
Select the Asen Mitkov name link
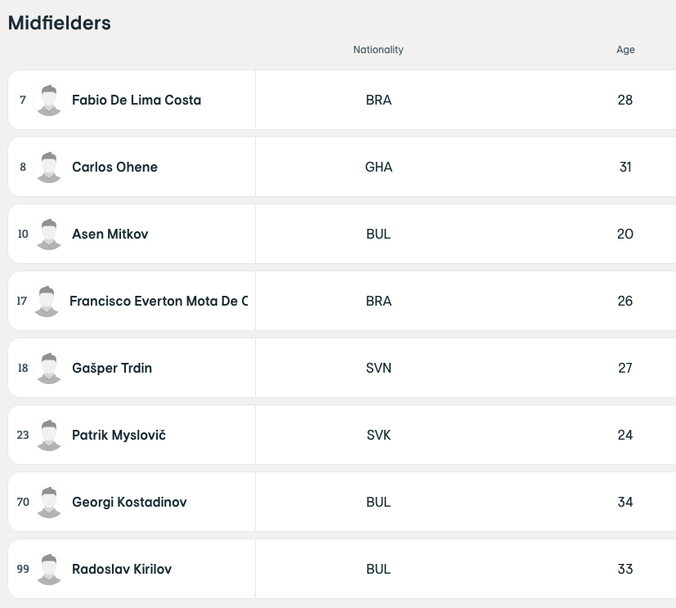[x=110, y=234]
